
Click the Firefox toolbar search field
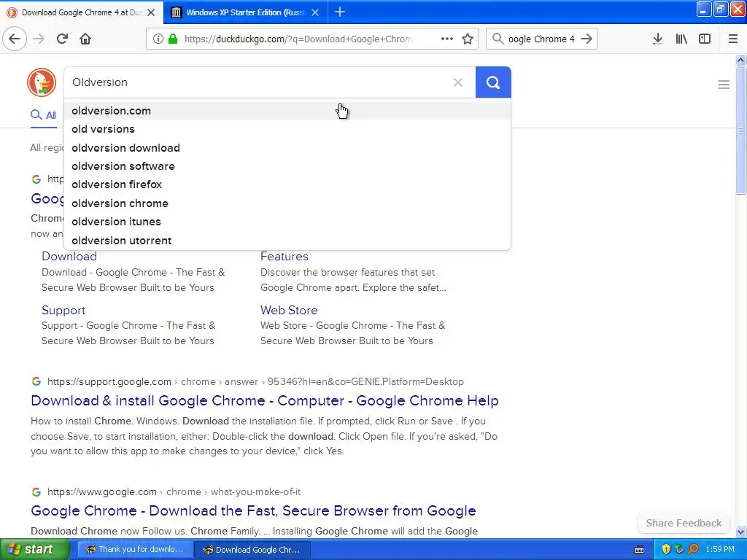pos(541,39)
